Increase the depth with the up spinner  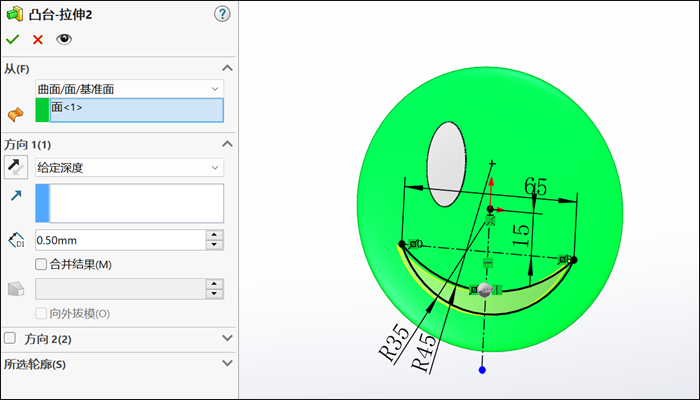[x=215, y=235]
